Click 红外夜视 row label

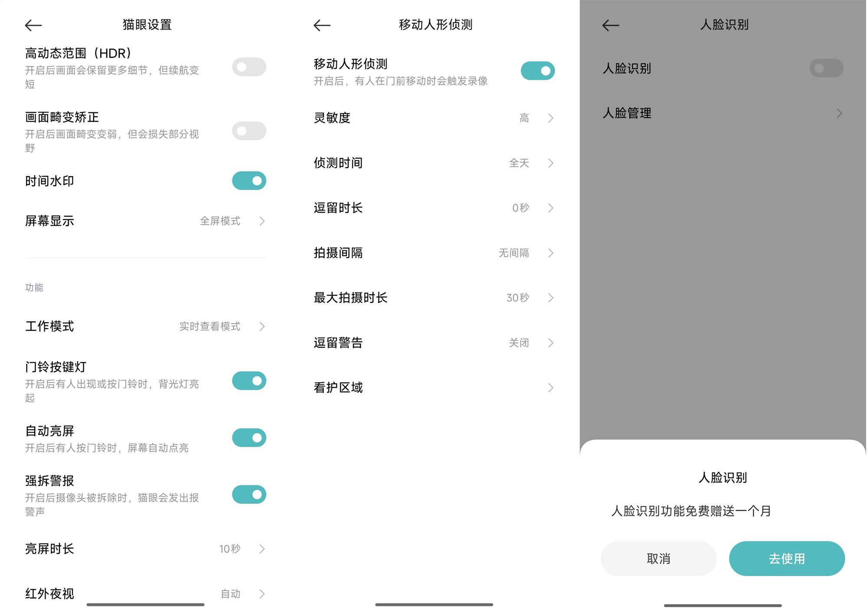click(x=49, y=594)
